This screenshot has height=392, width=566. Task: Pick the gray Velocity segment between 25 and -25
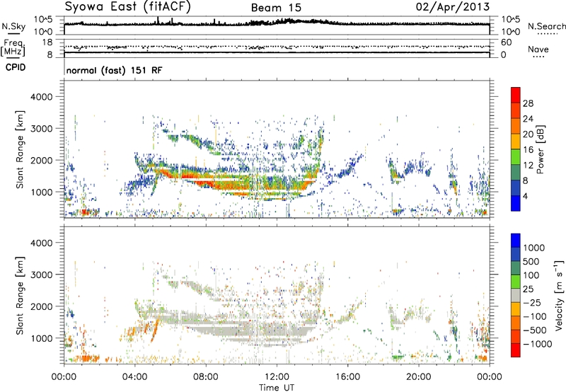point(516,295)
